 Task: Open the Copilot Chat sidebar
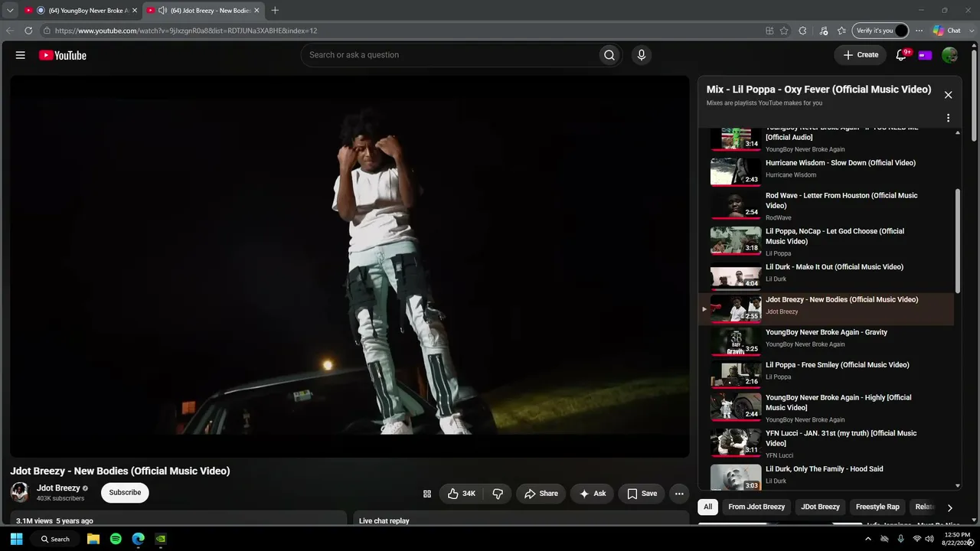947,31
